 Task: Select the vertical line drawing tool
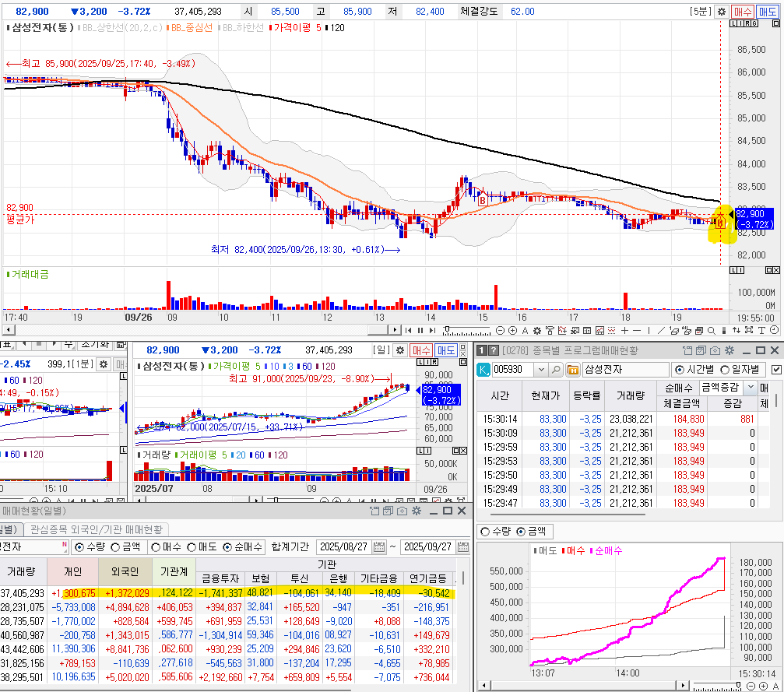649,331
